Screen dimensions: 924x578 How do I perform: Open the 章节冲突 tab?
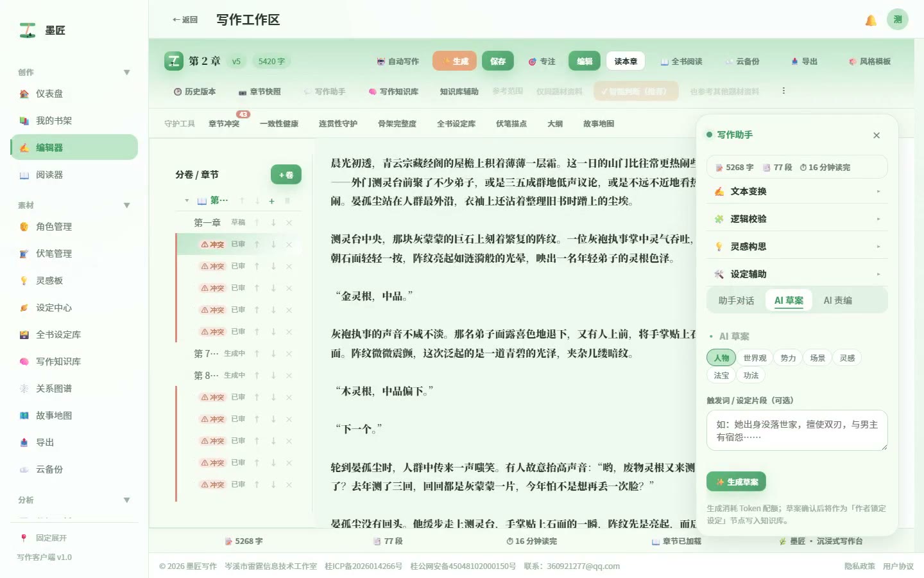[x=224, y=124]
